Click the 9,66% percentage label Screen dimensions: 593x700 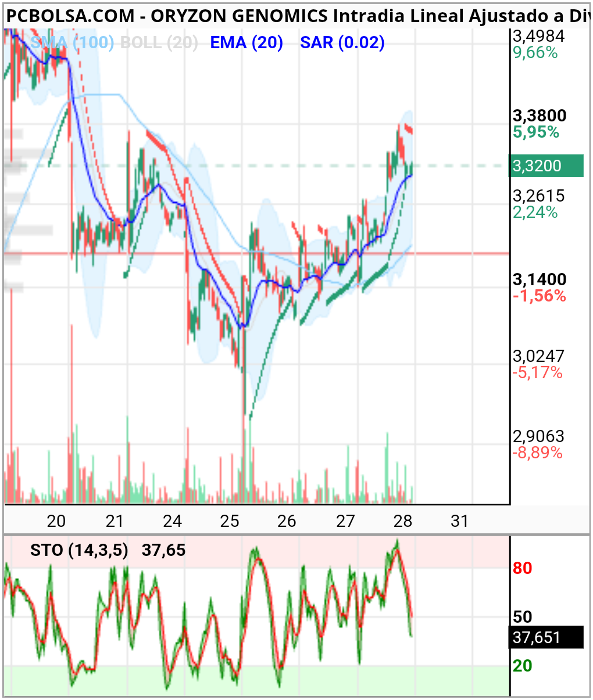[x=535, y=53]
